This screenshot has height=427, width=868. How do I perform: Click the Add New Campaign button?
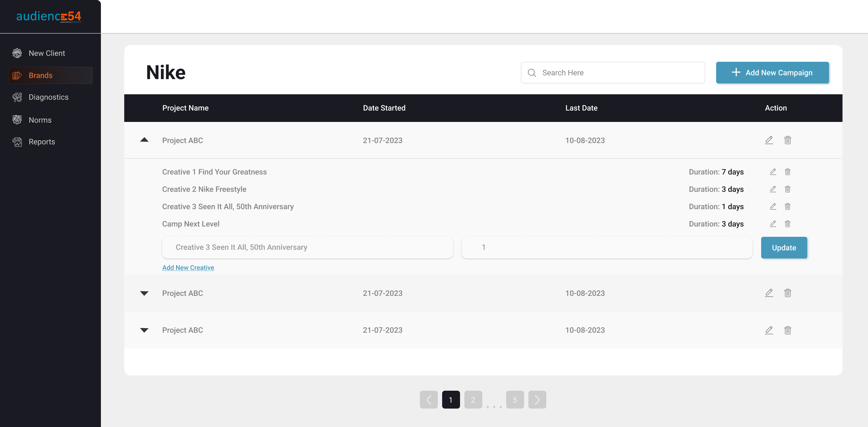click(772, 73)
